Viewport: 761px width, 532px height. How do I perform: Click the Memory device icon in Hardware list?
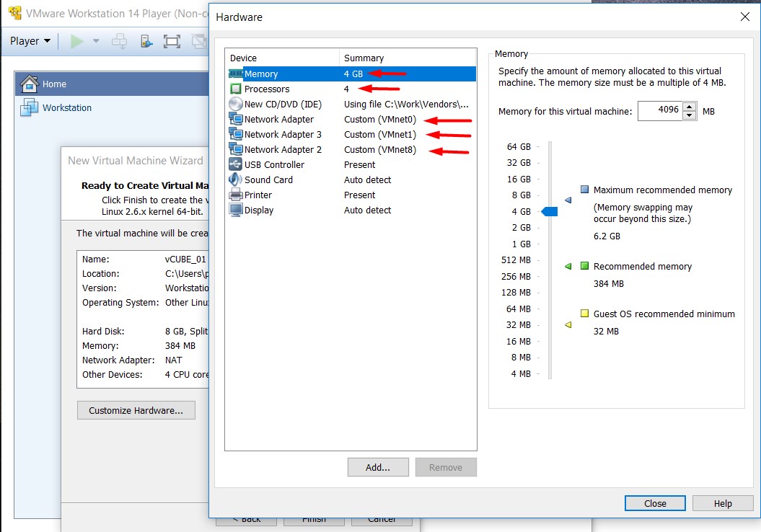click(x=236, y=74)
